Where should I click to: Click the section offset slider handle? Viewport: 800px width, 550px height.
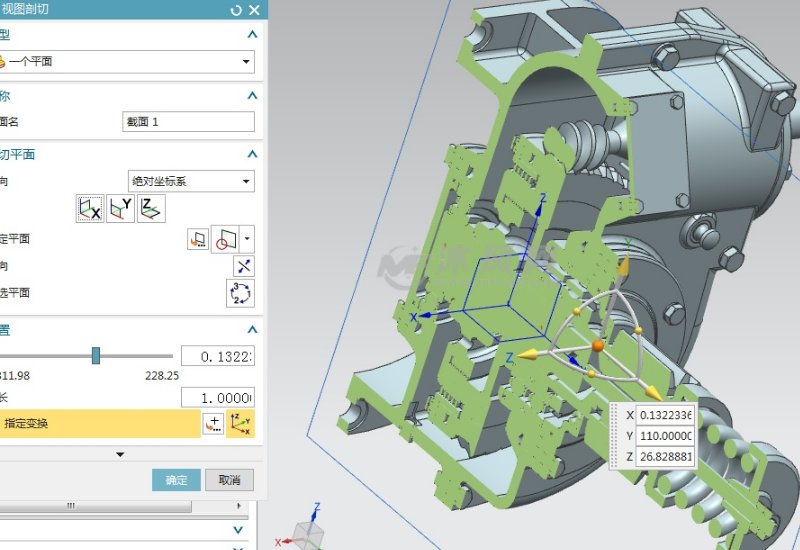96,355
